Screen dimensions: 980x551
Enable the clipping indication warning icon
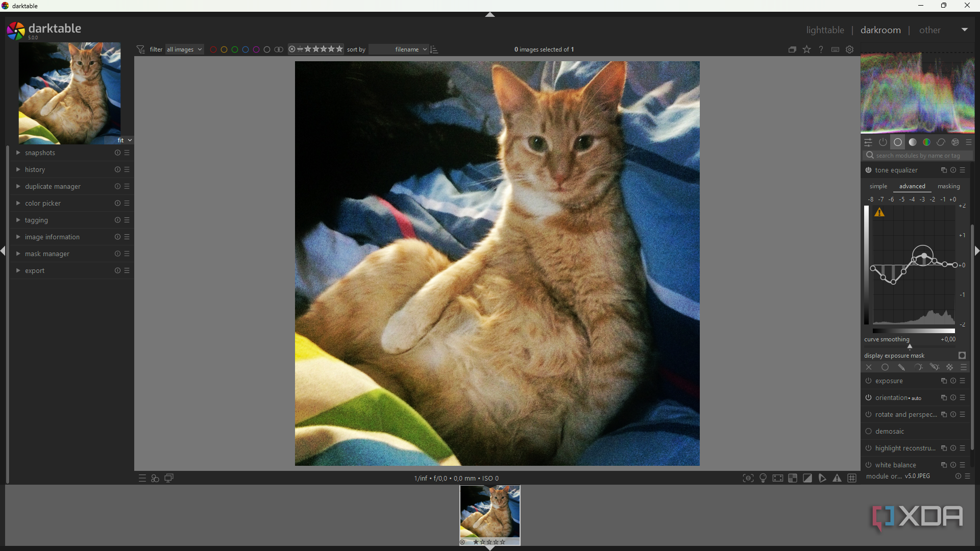click(x=807, y=478)
